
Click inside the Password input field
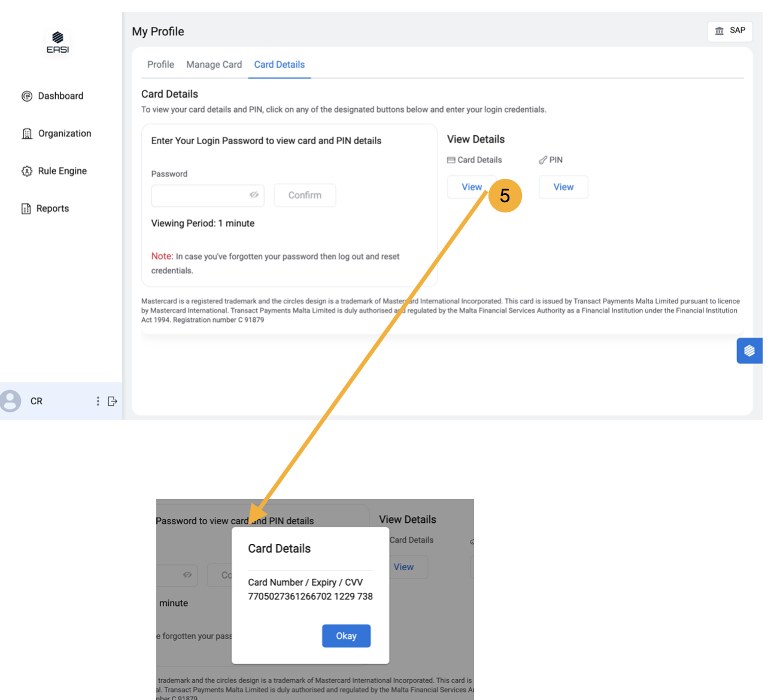(199, 195)
